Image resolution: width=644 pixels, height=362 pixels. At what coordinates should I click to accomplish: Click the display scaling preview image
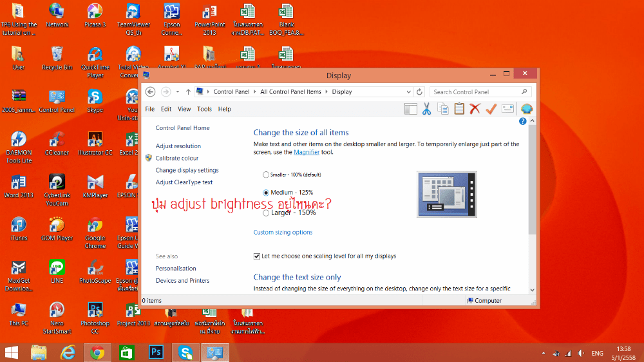coord(447,195)
